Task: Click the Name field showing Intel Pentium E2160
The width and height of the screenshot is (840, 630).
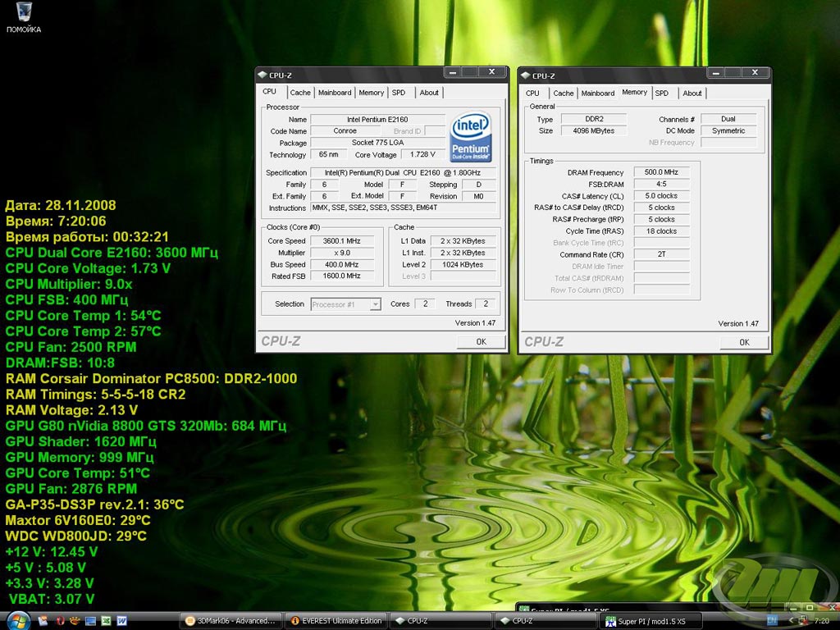Action: click(x=377, y=120)
